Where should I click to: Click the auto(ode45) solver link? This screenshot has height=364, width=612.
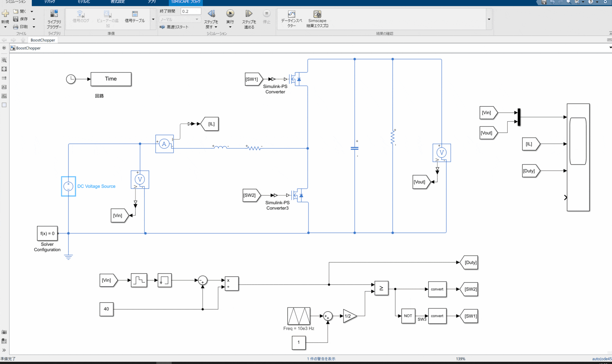pos(602,359)
